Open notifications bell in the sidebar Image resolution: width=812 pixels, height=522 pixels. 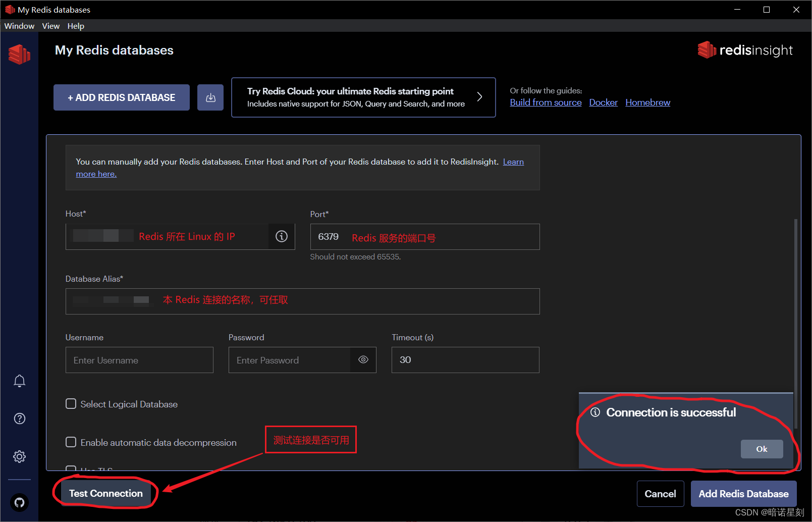click(x=19, y=381)
